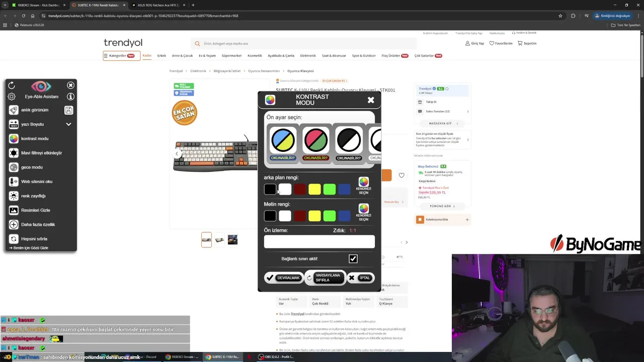Choose yellow background color swatch

[314, 189]
